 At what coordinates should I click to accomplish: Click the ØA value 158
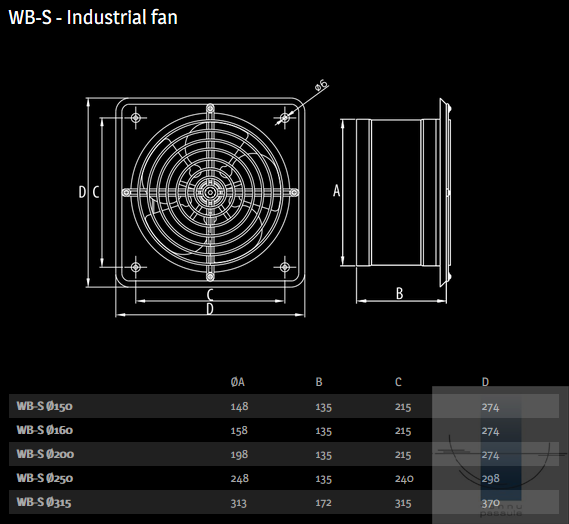239,430
